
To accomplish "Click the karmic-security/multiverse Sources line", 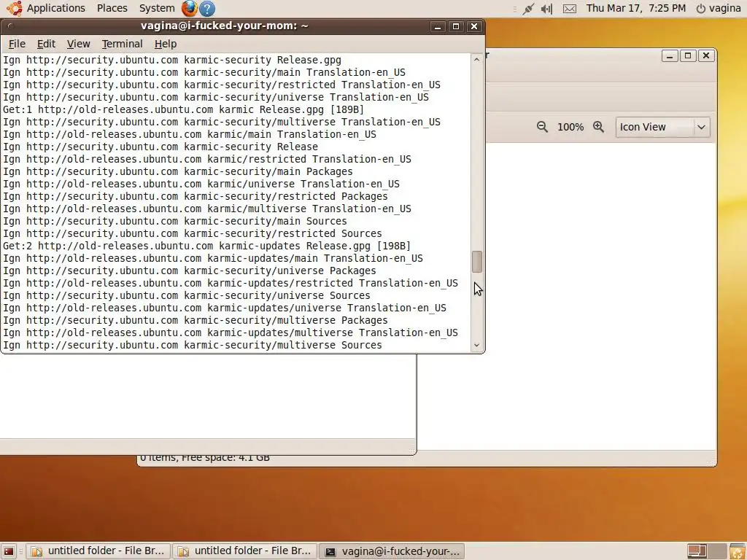I will click(193, 345).
